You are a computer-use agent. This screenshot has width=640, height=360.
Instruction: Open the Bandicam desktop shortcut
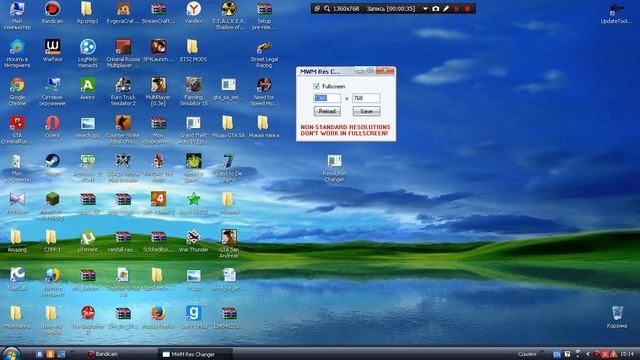click(53, 13)
